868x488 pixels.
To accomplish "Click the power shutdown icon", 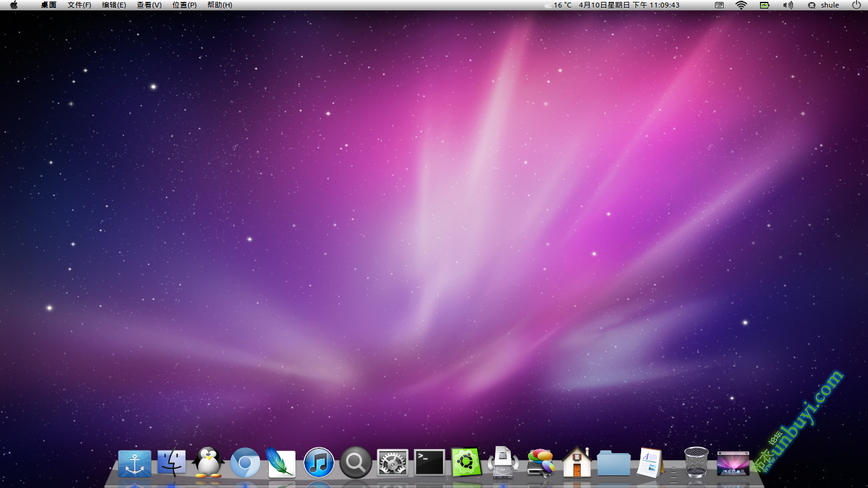I will point(857,5).
